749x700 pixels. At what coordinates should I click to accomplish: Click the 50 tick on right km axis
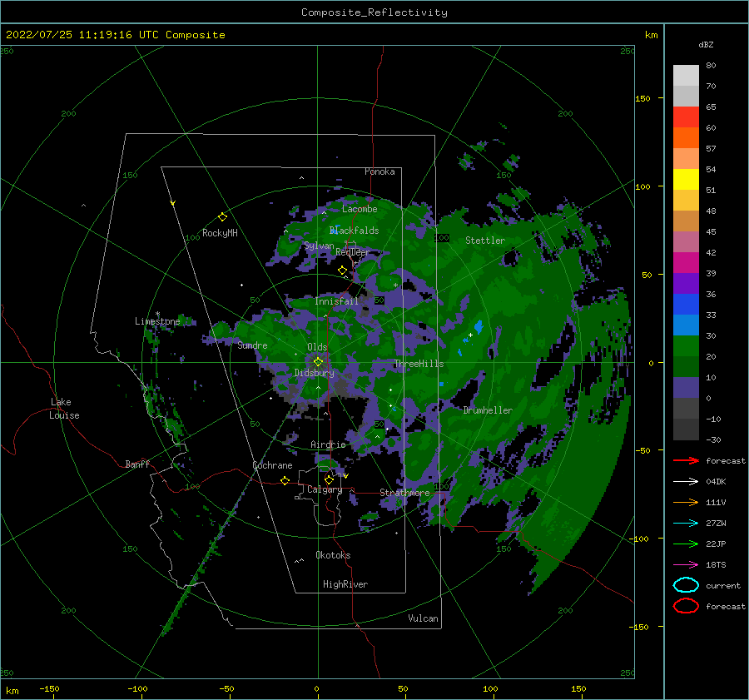coord(647,275)
